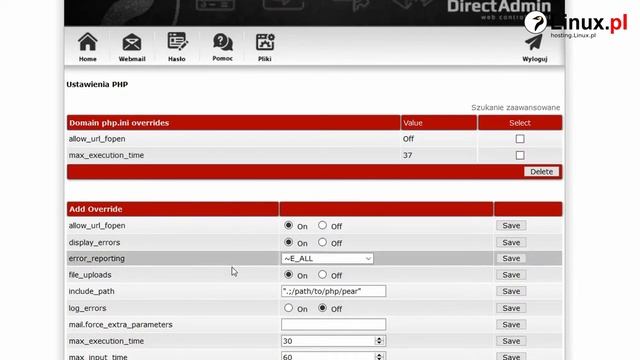
Task: Set allow_url_fopen to On
Action: tap(288, 225)
